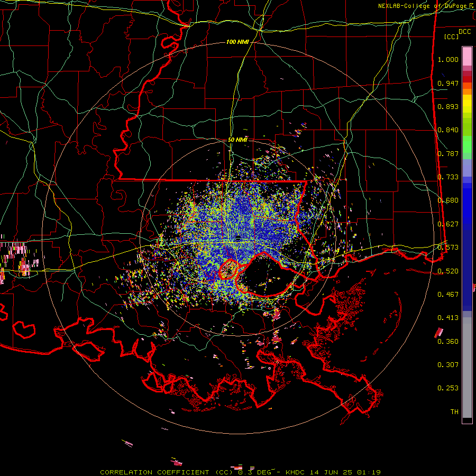Click the 0.520 color scale value
This screenshot has width=476, height=476.
[x=448, y=271]
